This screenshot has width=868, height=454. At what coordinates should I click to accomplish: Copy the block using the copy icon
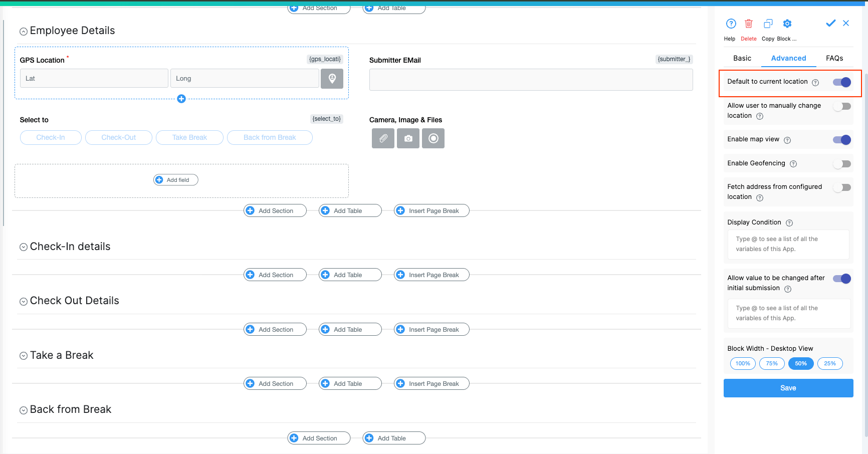(768, 23)
